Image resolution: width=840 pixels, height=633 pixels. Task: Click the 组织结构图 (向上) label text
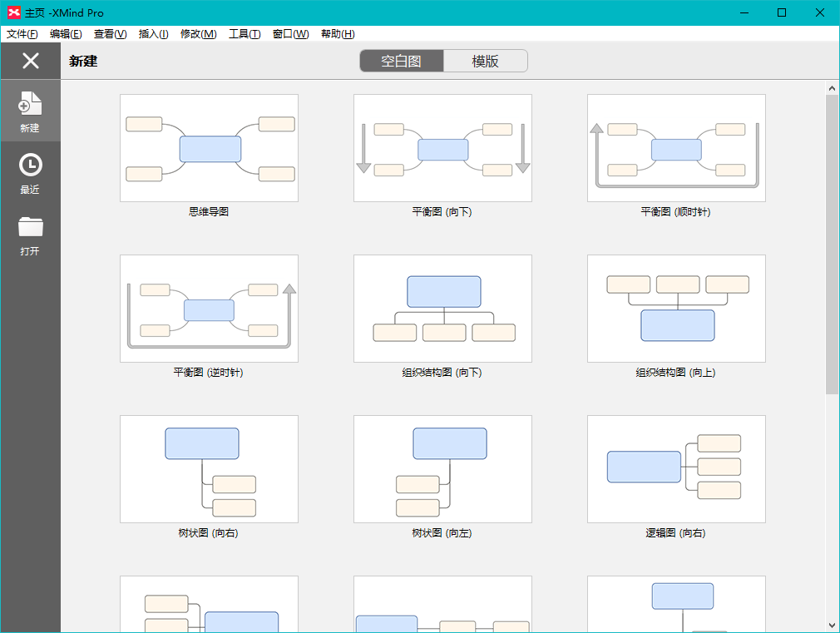coord(675,373)
